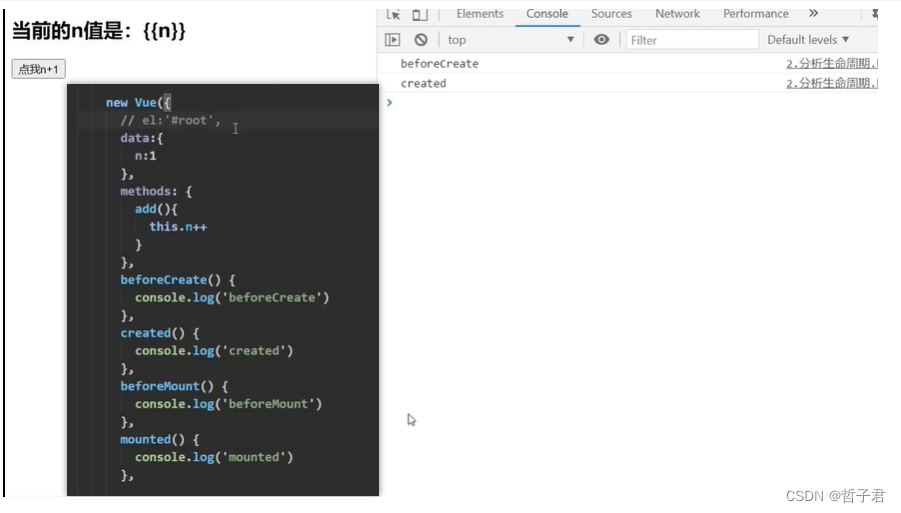This screenshot has width=901, height=513.
Task: Create live expression with the eye icon
Action: click(x=602, y=40)
